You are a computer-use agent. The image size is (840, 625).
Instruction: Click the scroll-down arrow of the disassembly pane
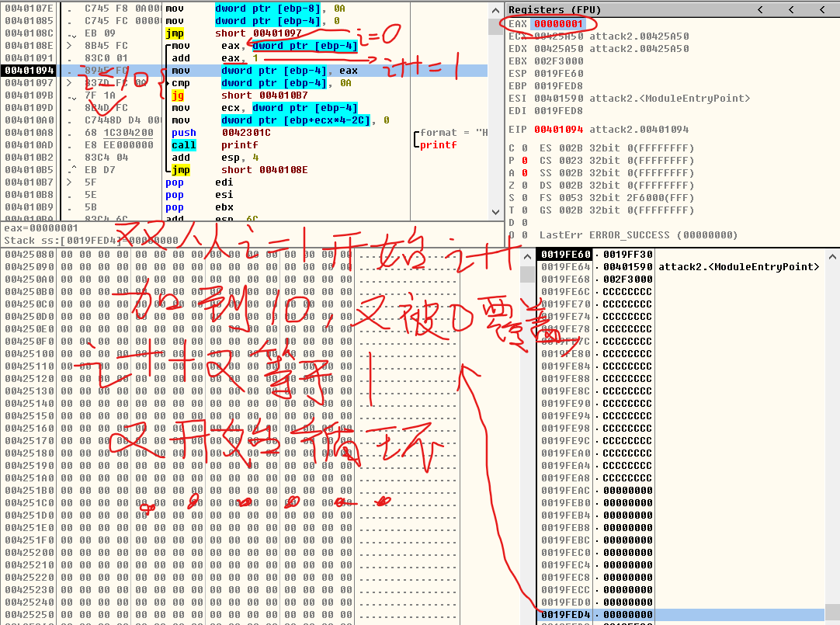point(496,212)
